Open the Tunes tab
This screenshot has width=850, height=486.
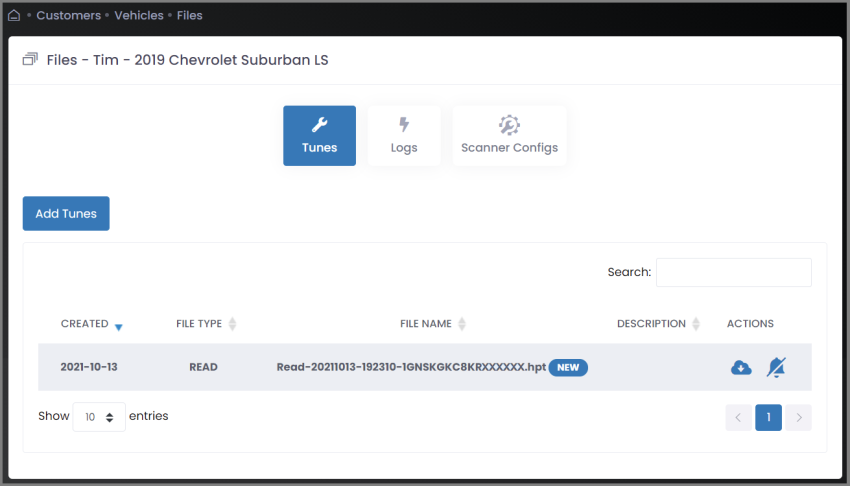(x=319, y=136)
